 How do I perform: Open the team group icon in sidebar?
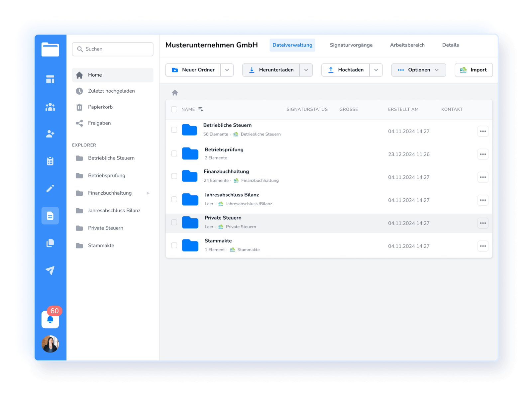[50, 107]
